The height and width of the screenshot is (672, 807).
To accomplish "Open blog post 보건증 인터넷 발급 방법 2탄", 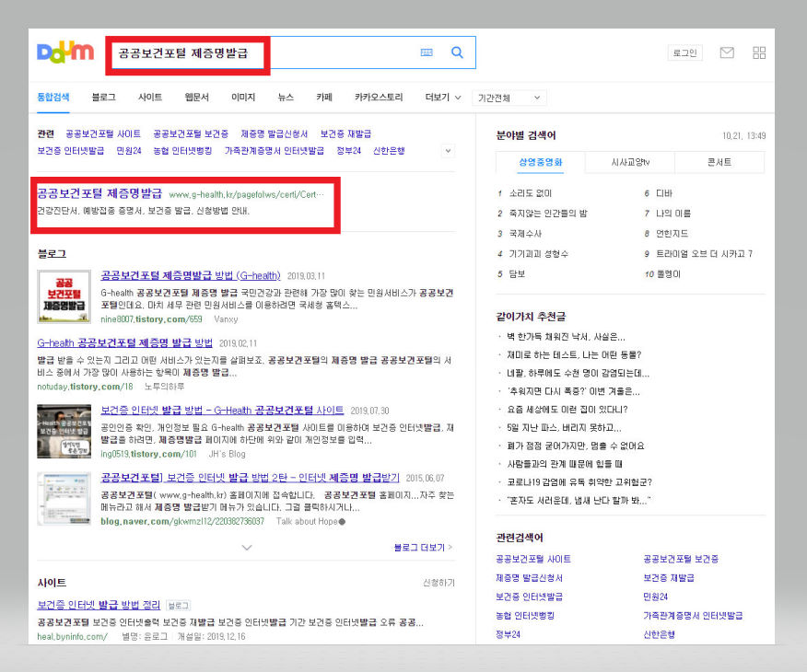I will tap(251, 478).
